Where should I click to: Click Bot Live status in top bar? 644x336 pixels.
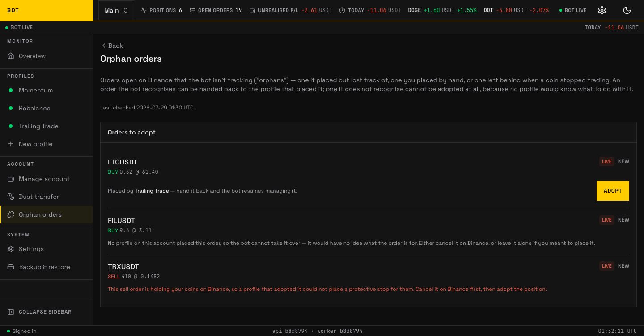(x=573, y=10)
